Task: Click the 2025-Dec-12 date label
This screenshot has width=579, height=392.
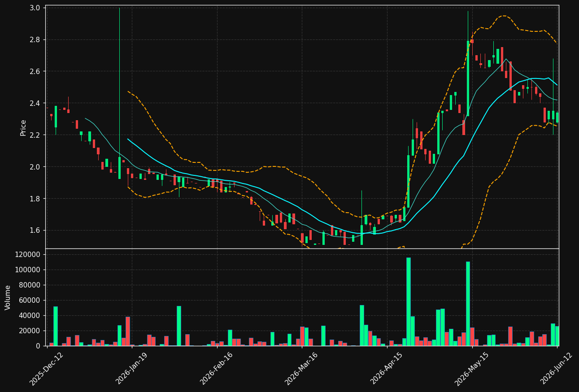Action: pos(47,368)
